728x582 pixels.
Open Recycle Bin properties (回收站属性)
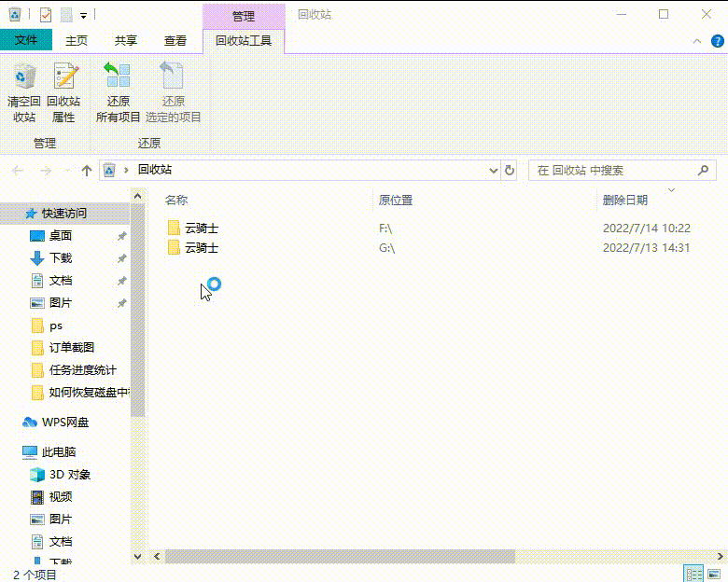[63, 93]
